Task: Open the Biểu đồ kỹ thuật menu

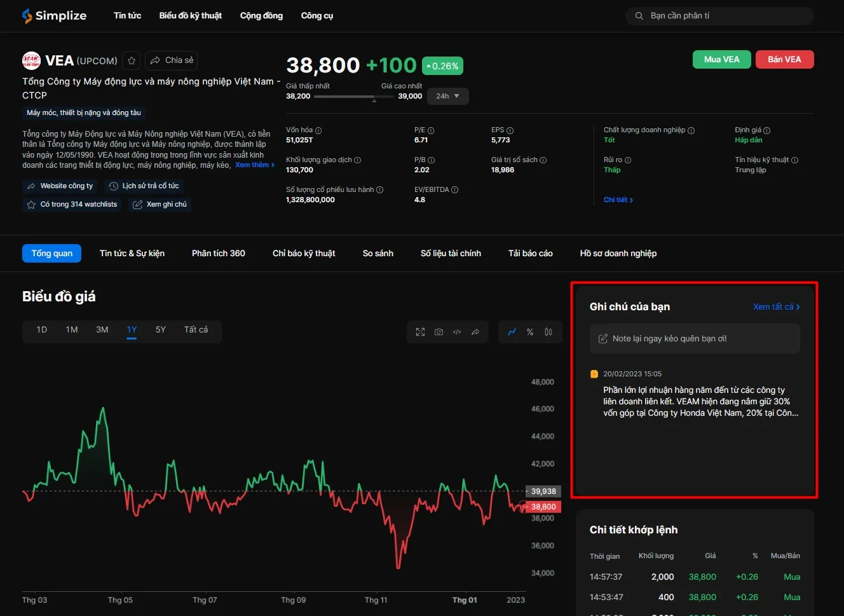Action: tap(191, 16)
